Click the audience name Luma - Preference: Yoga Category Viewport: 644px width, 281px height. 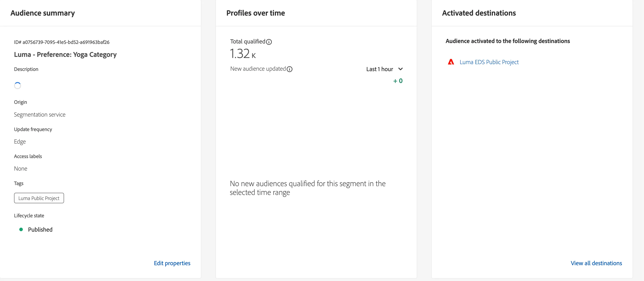click(65, 54)
